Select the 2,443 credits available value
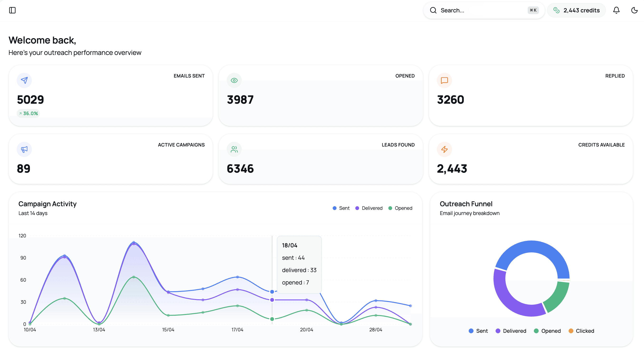The image size is (644, 353). (x=452, y=168)
